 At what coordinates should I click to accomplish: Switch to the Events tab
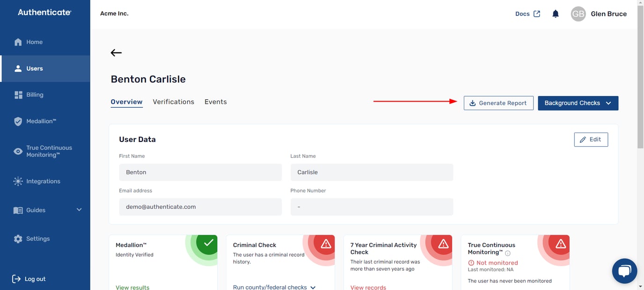(x=215, y=102)
